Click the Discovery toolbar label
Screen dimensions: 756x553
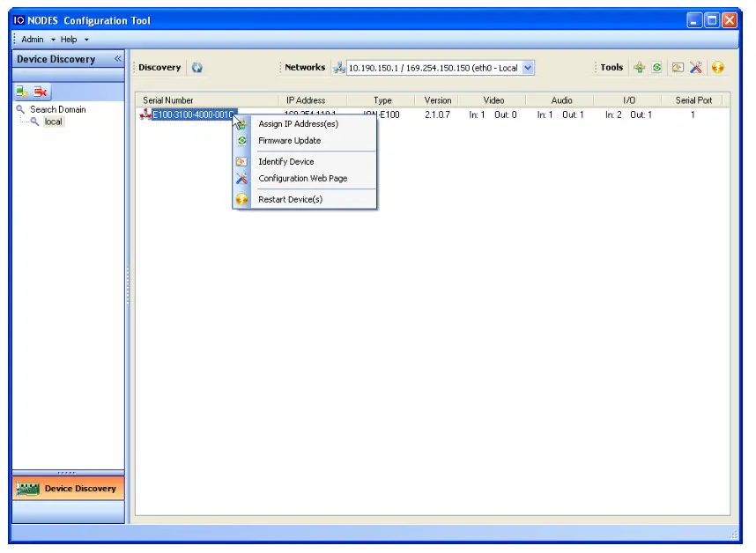(x=159, y=68)
